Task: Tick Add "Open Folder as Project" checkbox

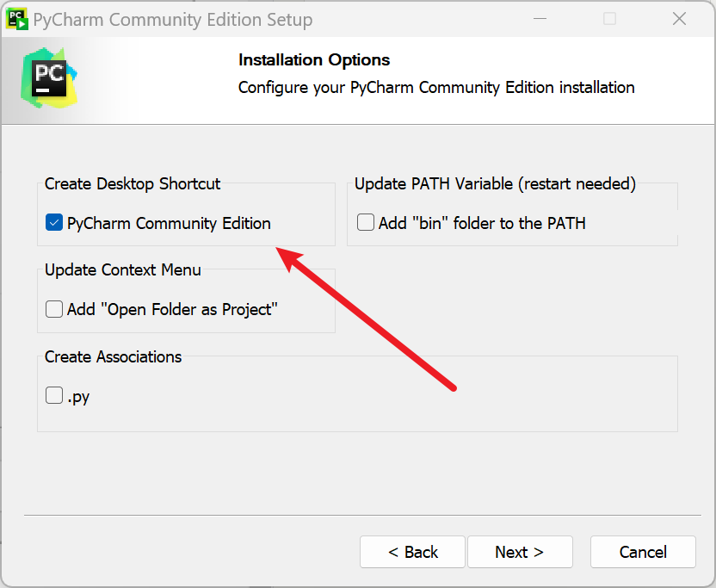Action: 54,309
